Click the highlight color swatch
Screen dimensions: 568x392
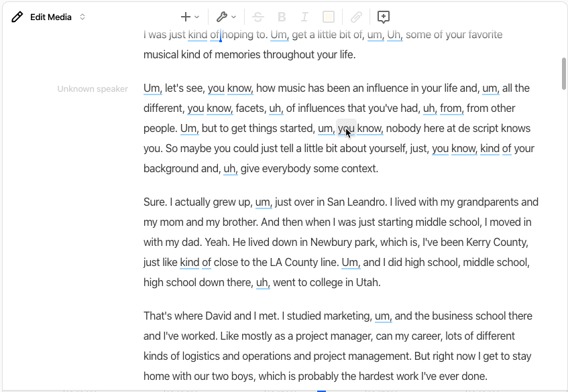click(329, 17)
